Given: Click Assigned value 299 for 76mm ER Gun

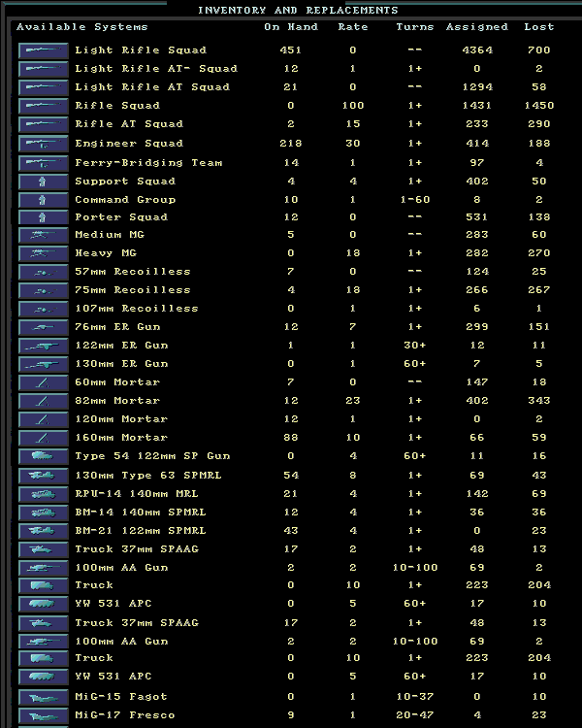Looking at the screenshot, I should tap(477, 326).
